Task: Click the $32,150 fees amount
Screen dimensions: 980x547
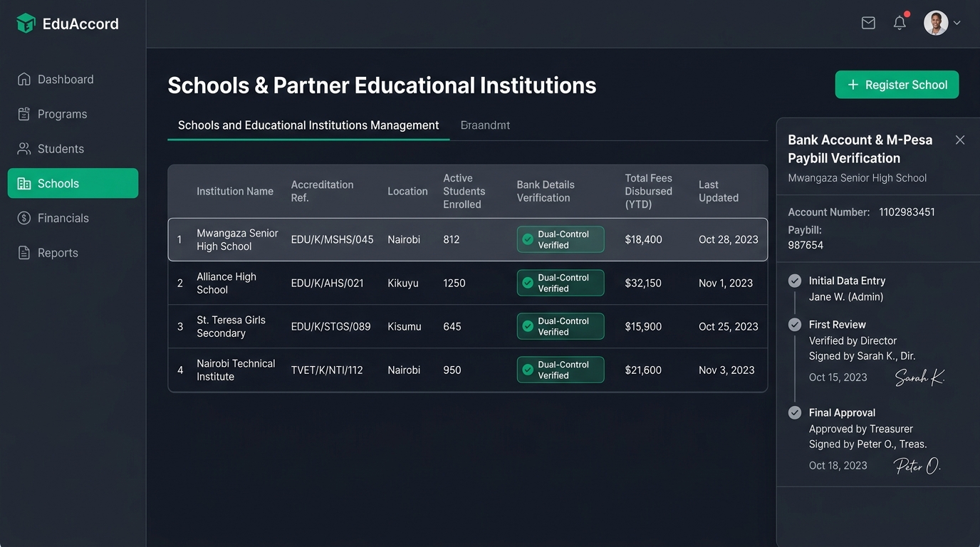Action: [x=643, y=283]
